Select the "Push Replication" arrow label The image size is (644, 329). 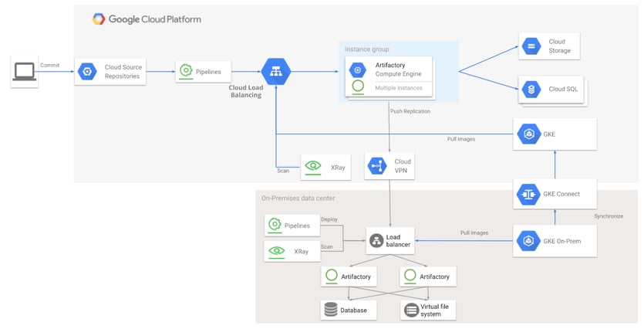click(410, 111)
